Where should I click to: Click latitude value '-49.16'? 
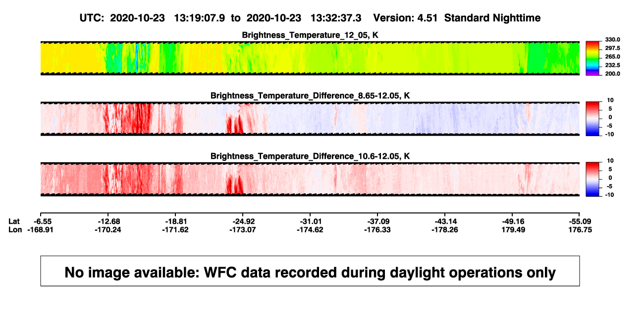tap(514, 221)
